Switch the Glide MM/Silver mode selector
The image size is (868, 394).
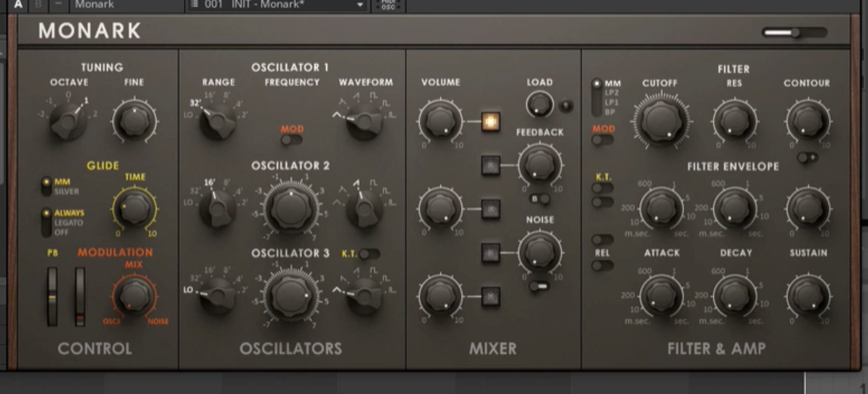[x=46, y=186]
